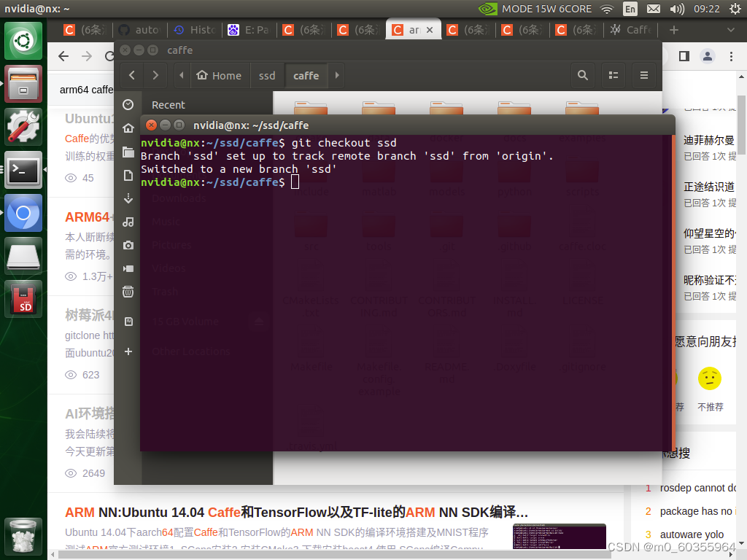
Task: Open the removable drive launcher icon
Action: (23, 256)
